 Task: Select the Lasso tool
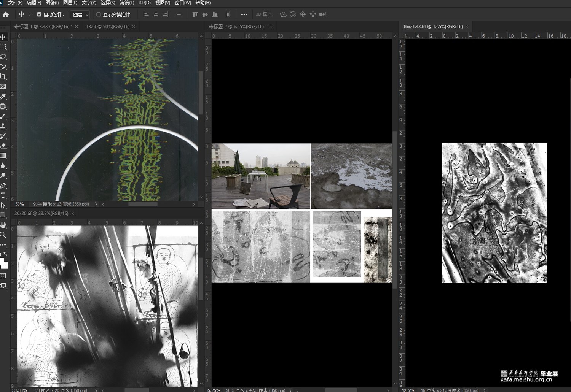click(x=3, y=57)
